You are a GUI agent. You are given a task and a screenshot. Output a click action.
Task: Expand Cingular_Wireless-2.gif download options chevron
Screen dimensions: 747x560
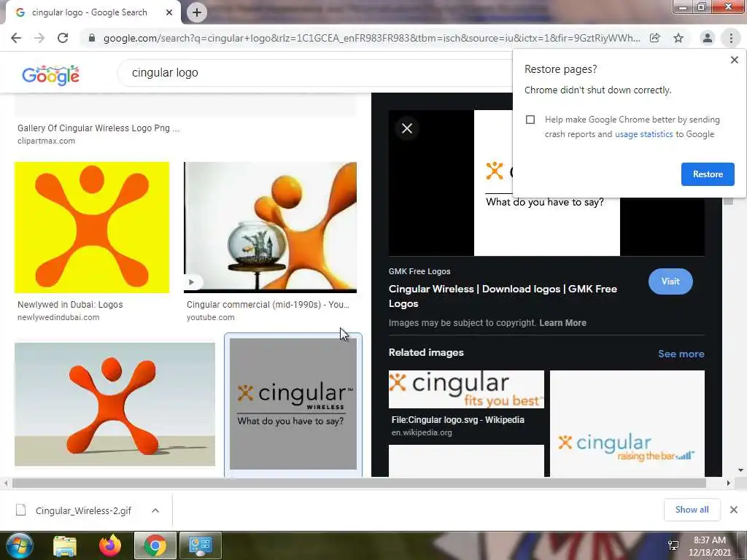(x=155, y=510)
